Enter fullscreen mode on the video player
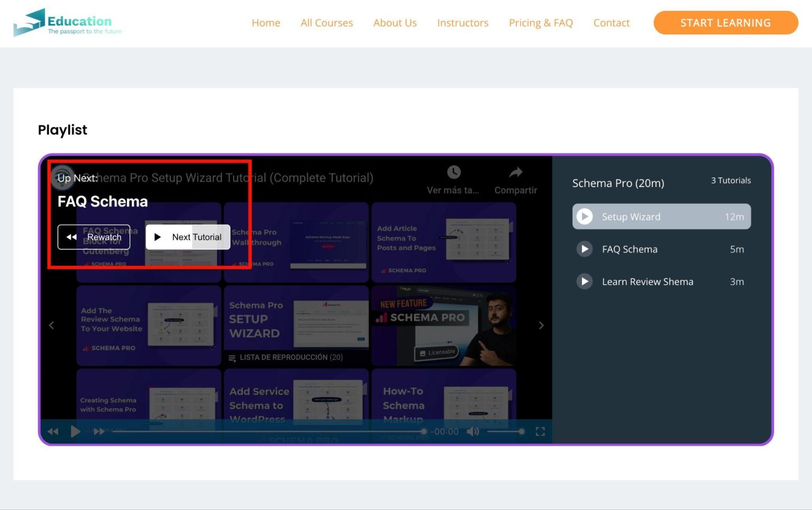The height and width of the screenshot is (510, 812). pos(540,431)
